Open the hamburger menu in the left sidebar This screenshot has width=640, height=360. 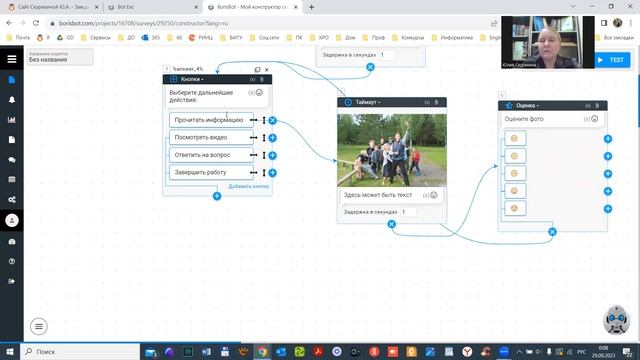(x=12, y=59)
